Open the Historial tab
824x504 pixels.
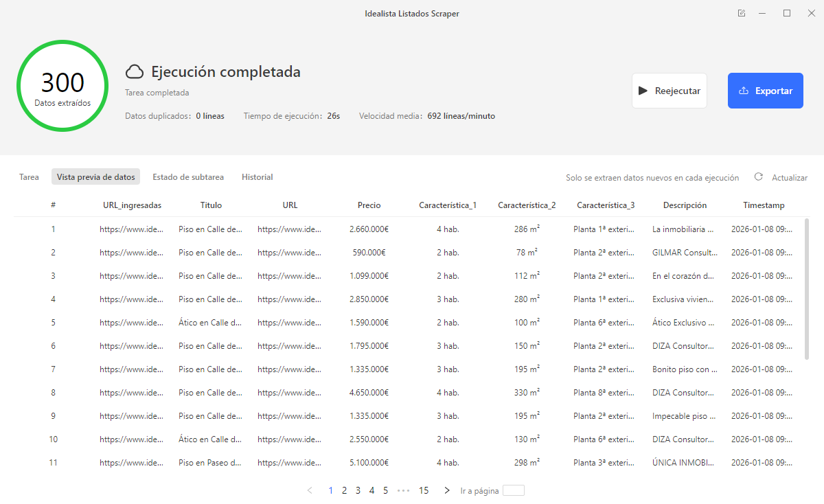(257, 177)
